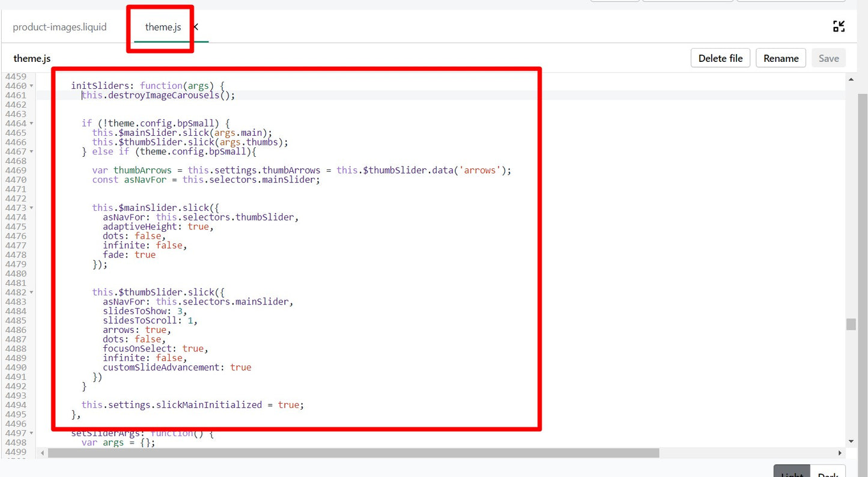Fold the if block at line 4464
The height and width of the screenshot is (477, 868).
click(x=31, y=124)
